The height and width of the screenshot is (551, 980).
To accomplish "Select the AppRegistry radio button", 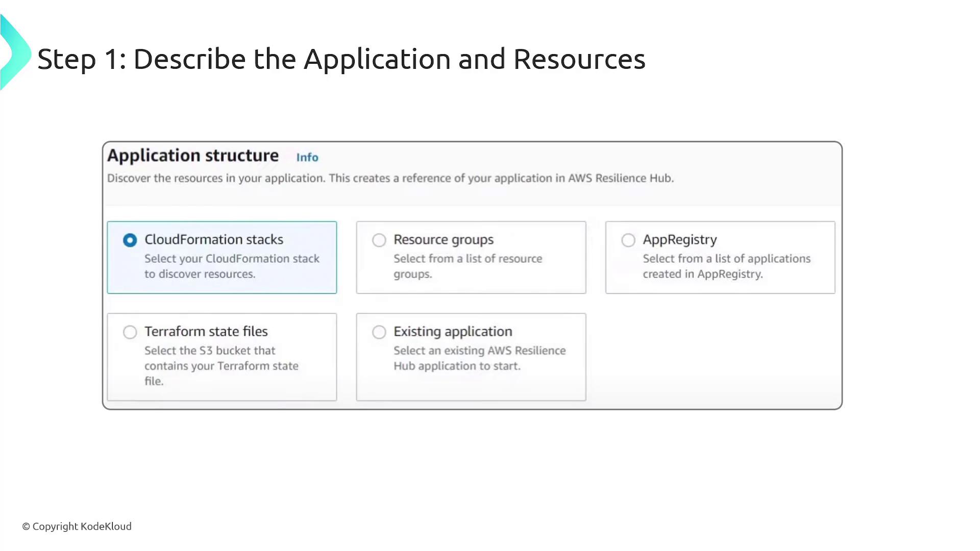I will [x=628, y=240].
